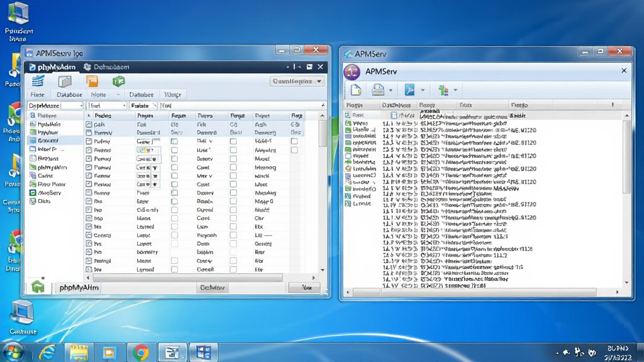Close the inner APMServ panel with its X
Viewport: 644px width, 362px height.
tap(624, 70)
